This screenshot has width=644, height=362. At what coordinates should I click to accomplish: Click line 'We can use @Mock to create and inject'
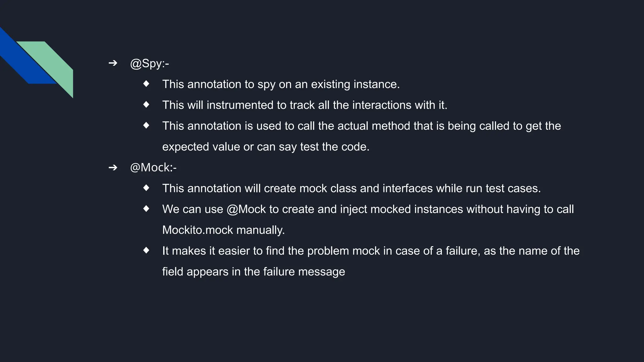tap(368, 209)
